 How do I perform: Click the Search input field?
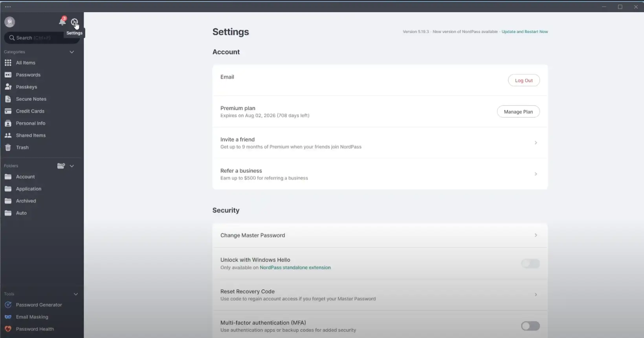coord(41,38)
